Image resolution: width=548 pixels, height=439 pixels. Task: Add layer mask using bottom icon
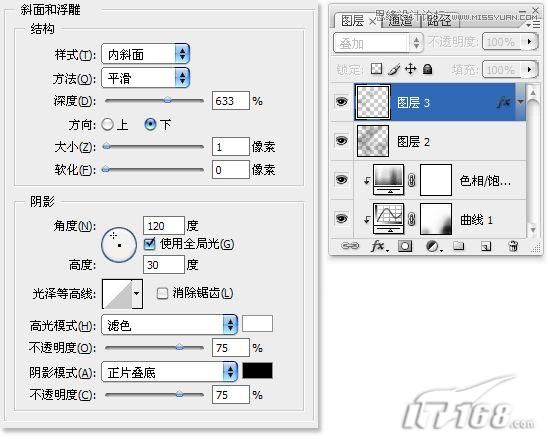click(405, 246)
